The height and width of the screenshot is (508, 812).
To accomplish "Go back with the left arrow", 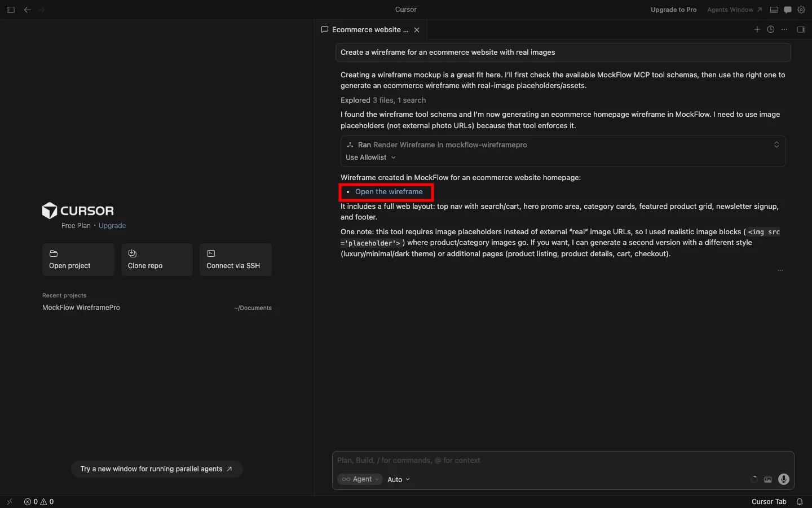I will coord(28,10).
